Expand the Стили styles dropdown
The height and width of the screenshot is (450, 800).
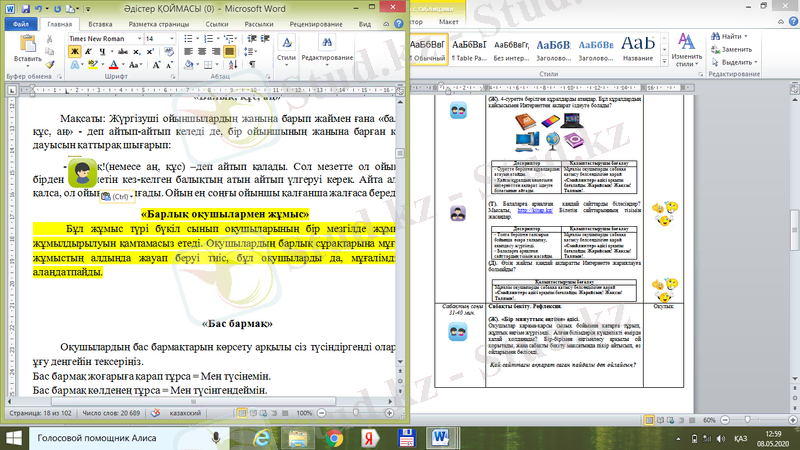286,50
